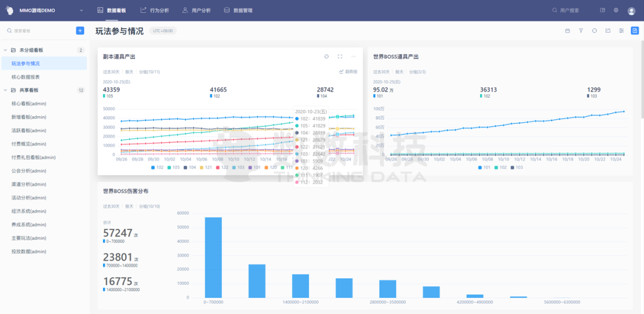This screenshot has height=314, width=644.
Task: Select 玩法参与情况 dashboard in sidebar
Action: [44, 64]
